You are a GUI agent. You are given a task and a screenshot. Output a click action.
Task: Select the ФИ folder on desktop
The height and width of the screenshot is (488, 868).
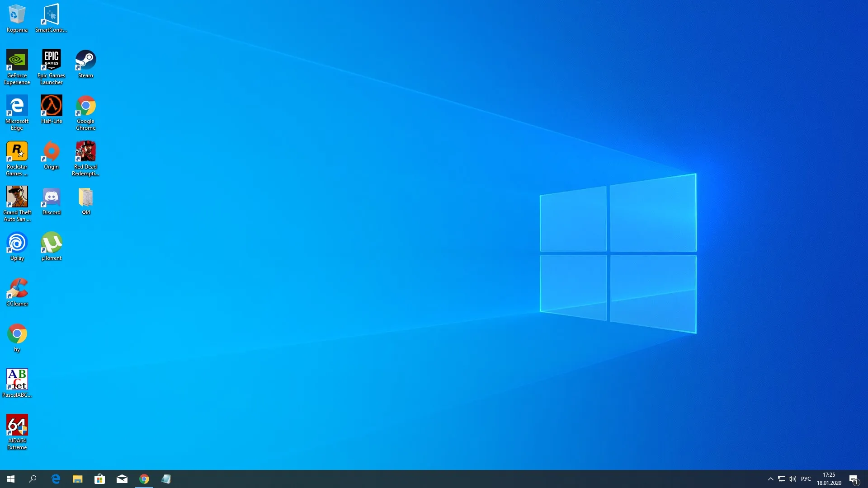85,201
